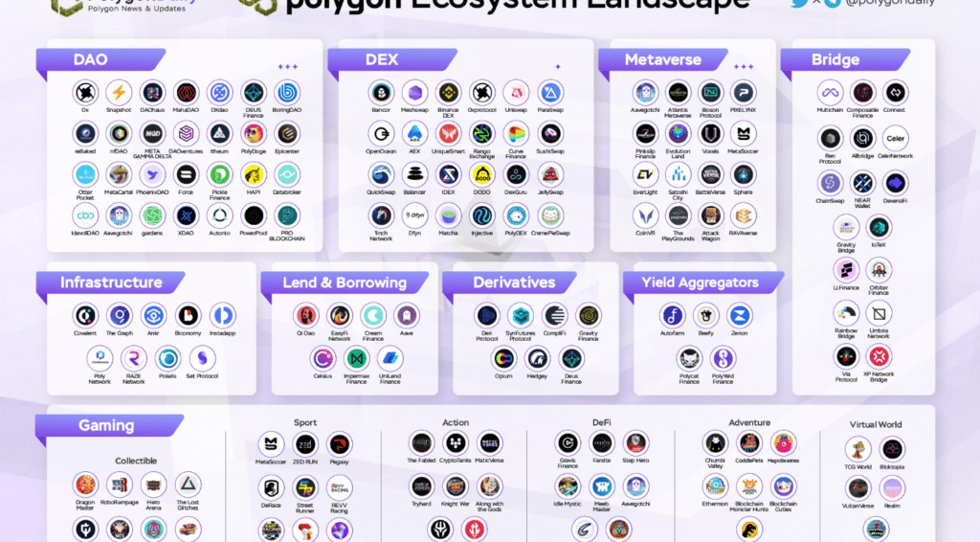Click the "Virtual World" gaming subheading
This screenshot has height=542, width=980.
[x=875, y=424]
